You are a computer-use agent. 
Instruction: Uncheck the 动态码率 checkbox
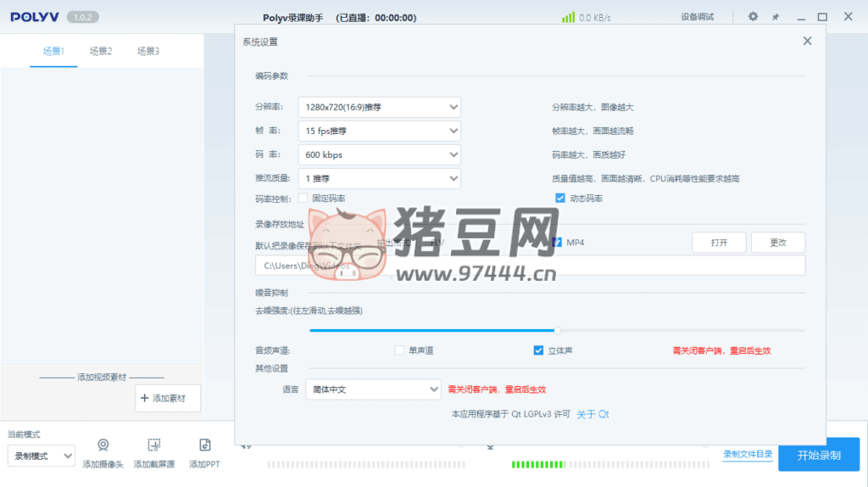560,198
